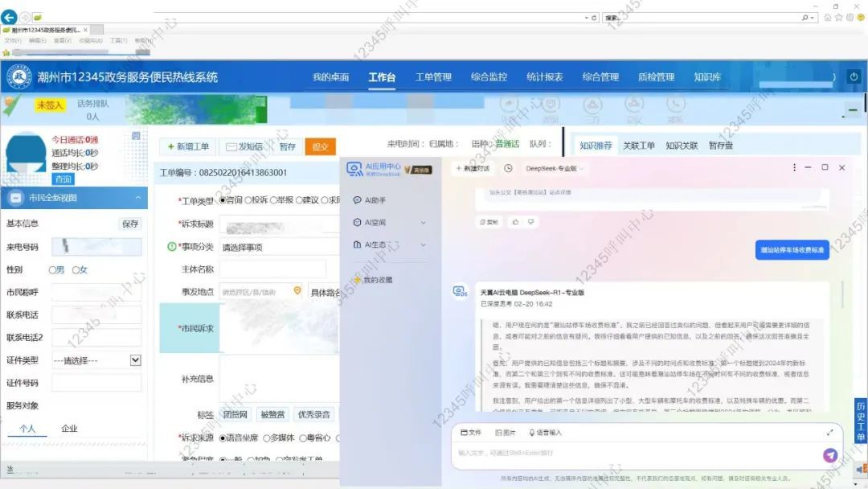Select 投诉 work order type

click(x=248, y=200)
